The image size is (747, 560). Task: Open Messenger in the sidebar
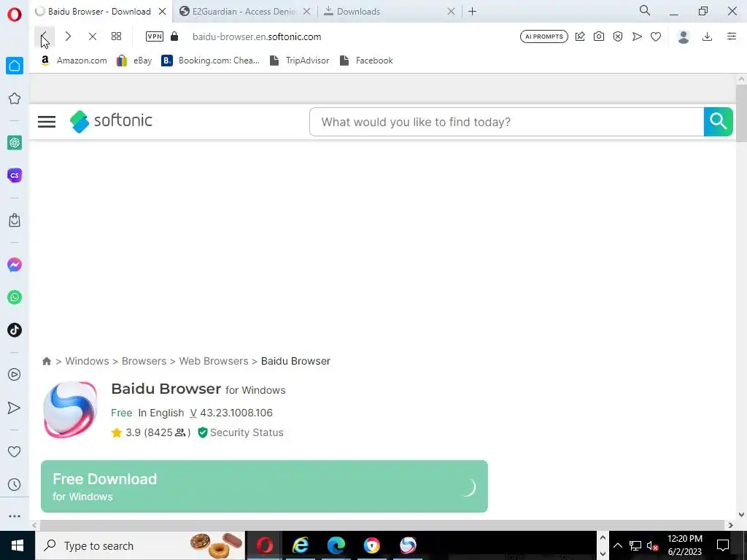tap(15, 265)
